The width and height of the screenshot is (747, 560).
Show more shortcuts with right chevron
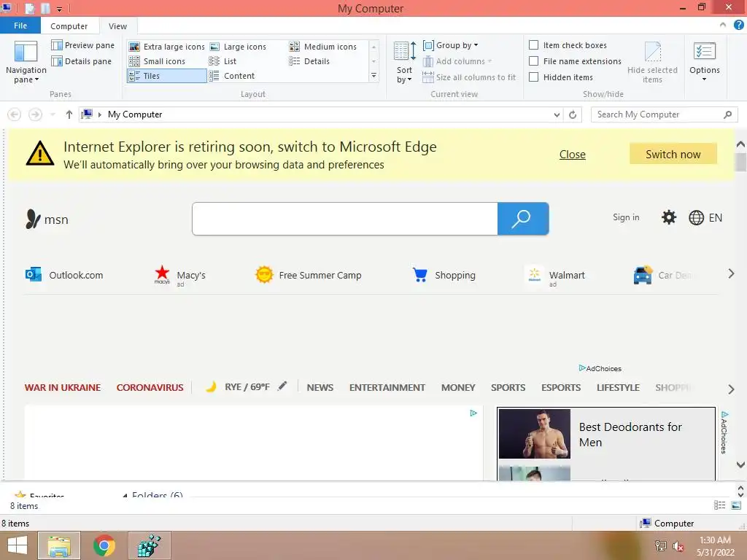pyautogui.click(x=731, y=274)
